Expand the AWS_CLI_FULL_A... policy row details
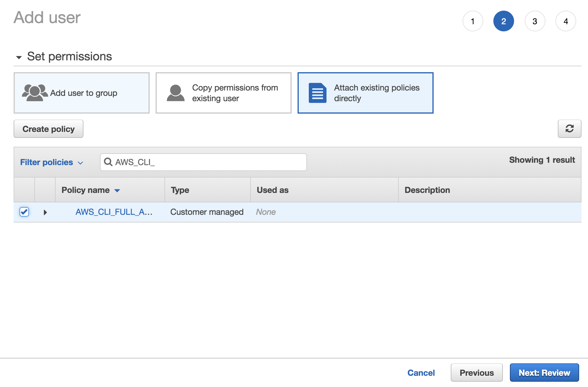 45,212
